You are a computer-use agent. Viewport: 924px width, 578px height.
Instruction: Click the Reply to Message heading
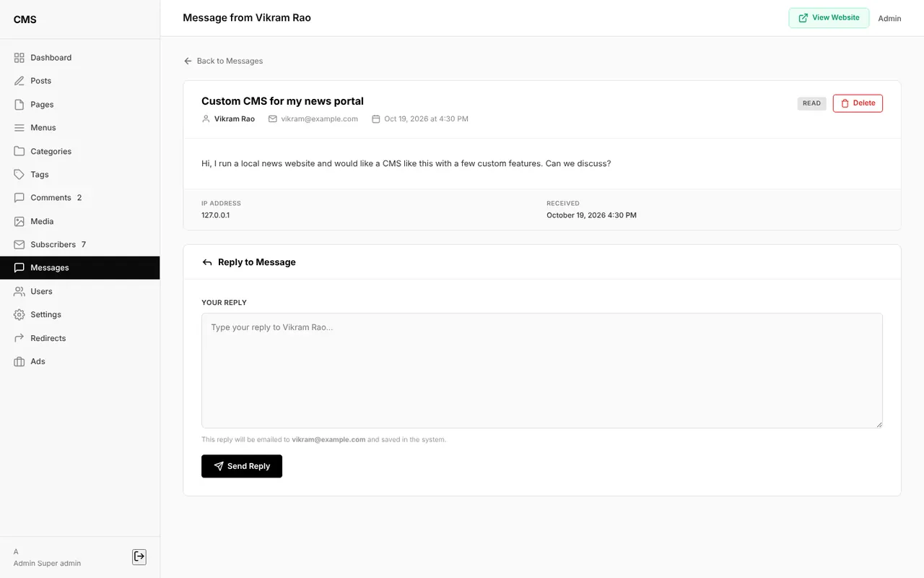pyautogui.click(x=257, y=262)
